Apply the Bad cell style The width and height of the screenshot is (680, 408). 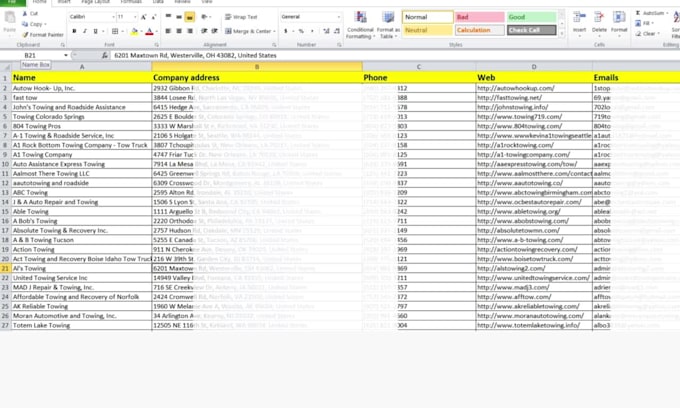coord(480,17)
